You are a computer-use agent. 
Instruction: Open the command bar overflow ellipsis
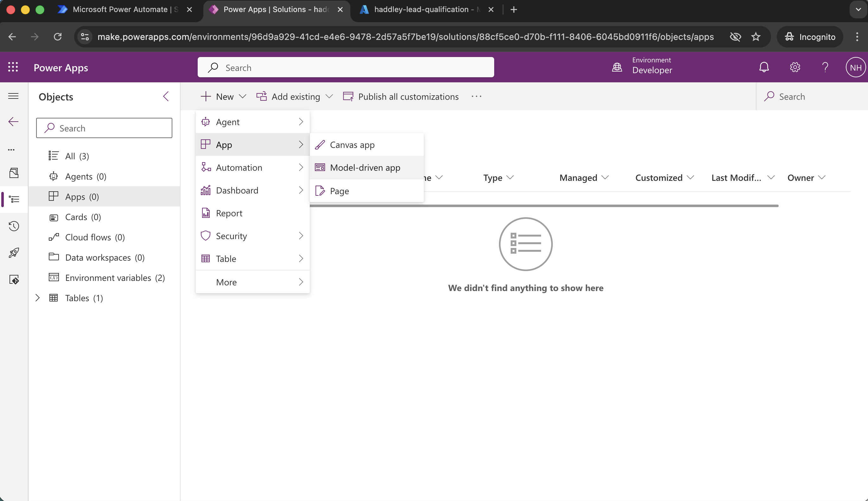click(476, 97)
